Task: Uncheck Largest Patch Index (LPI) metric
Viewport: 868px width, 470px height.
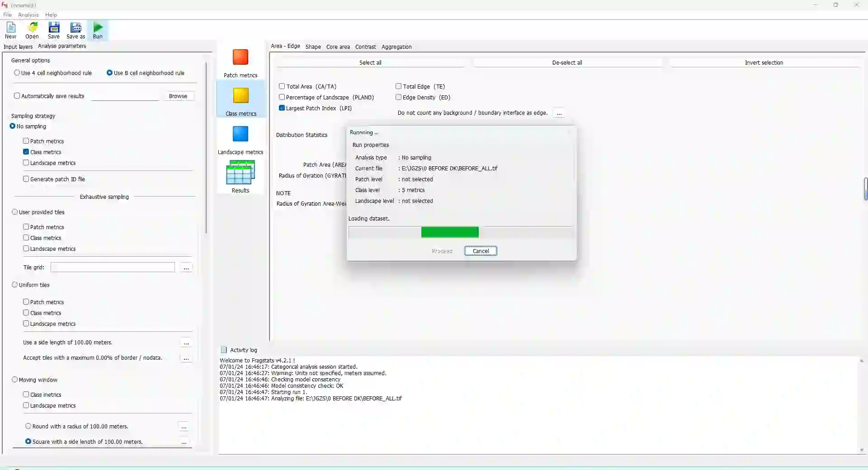Action: [x=282, y=108]
